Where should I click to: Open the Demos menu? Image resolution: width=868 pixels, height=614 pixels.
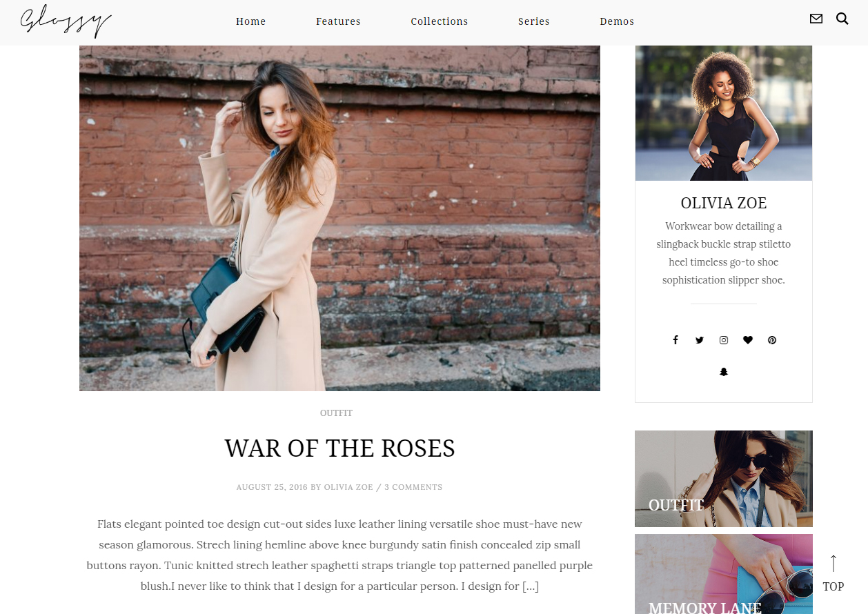[x=617, y=21]
